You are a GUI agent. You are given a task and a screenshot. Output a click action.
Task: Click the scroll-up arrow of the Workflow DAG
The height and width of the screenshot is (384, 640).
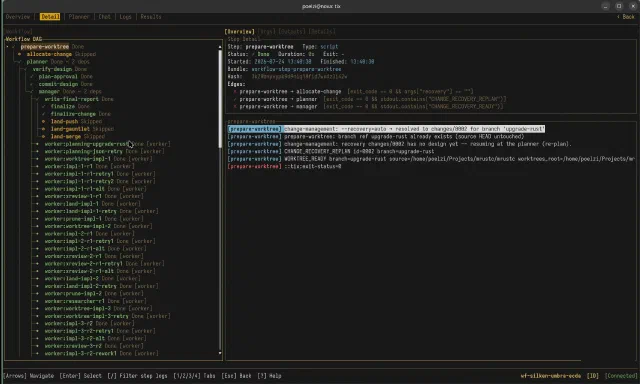[x=220, y=47]
